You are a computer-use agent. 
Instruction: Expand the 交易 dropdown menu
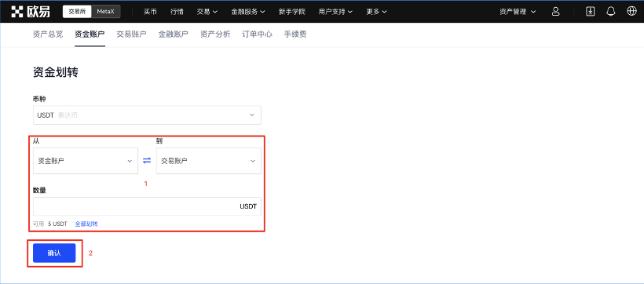(207, 12)
